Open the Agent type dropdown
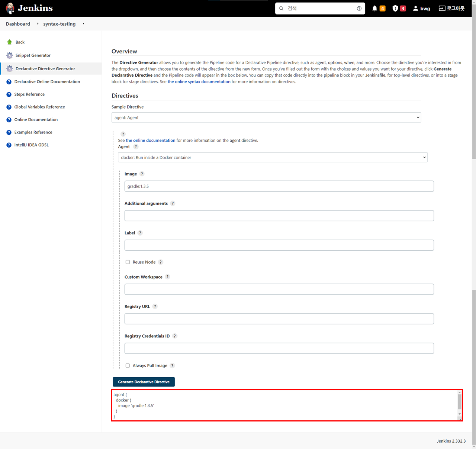Image resolution: width=476 pixels, height=449 pixels. point(273,157)
